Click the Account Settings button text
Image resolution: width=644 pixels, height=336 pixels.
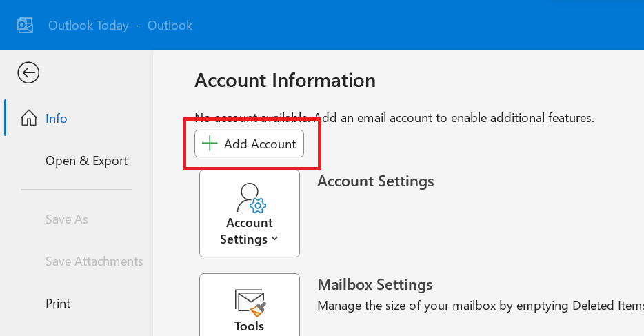click(249, 230)
